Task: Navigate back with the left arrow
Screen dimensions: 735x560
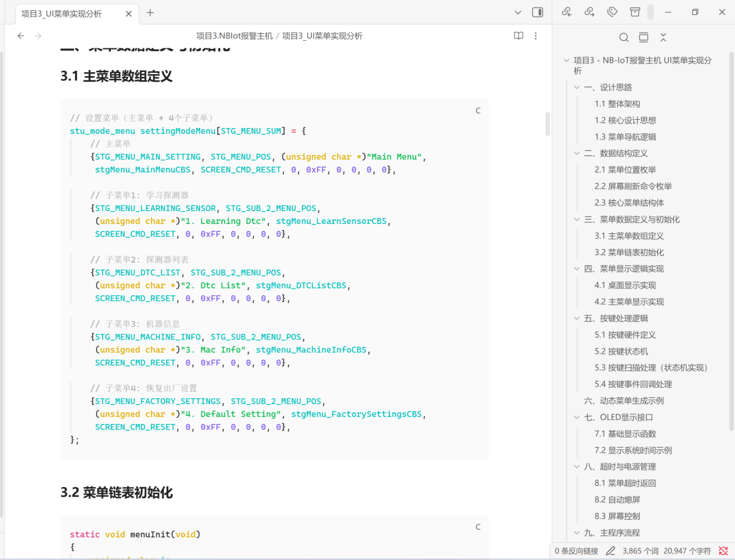Action: (20, 35)
